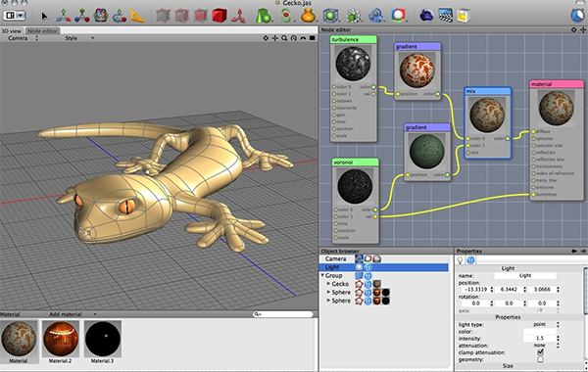Select the first Material thumbnail
The image size is (588, 372).
pyautogui.click(x=19, y=339)
